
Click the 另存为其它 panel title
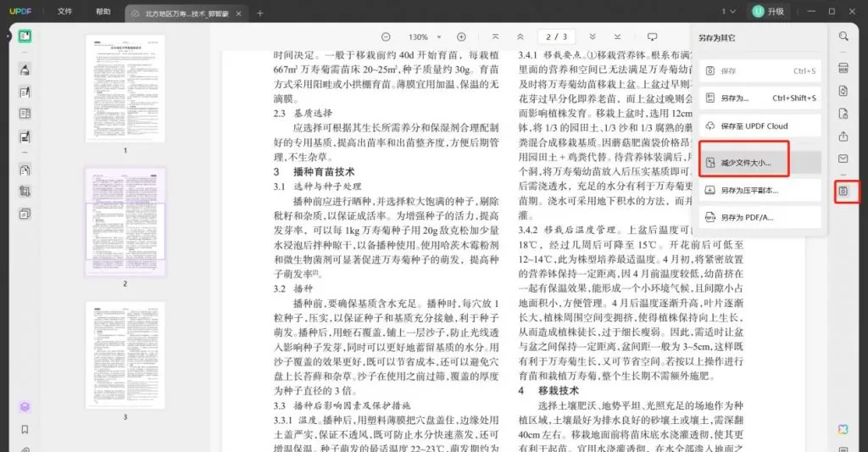point(717,38)
